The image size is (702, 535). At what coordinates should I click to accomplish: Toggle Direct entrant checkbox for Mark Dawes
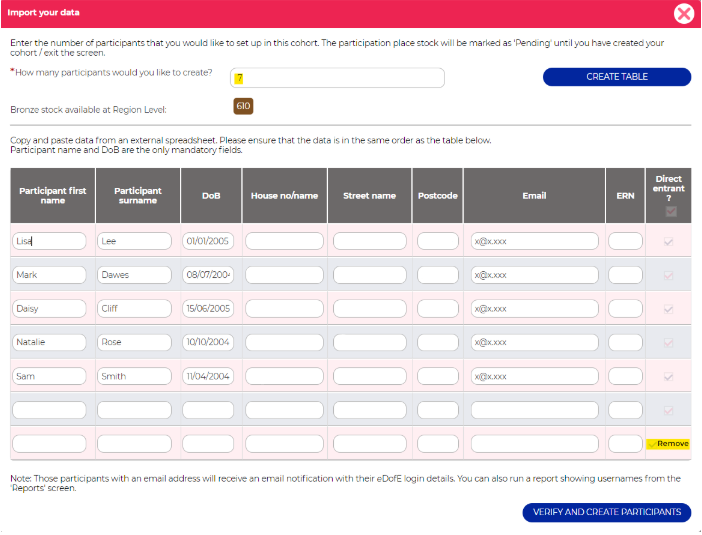pyautogui.click(x=668, y=275)
